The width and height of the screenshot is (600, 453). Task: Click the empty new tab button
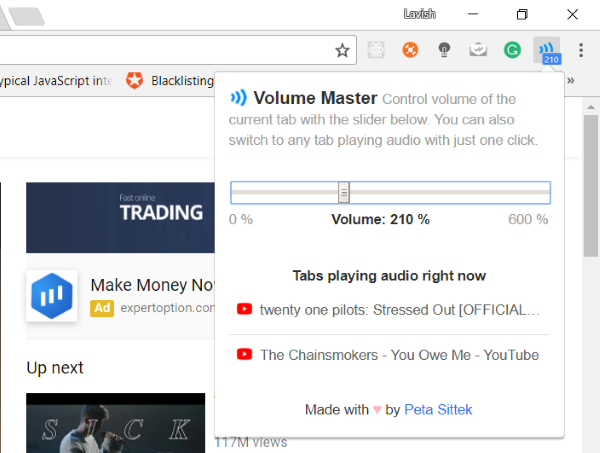tap(26, 16)
